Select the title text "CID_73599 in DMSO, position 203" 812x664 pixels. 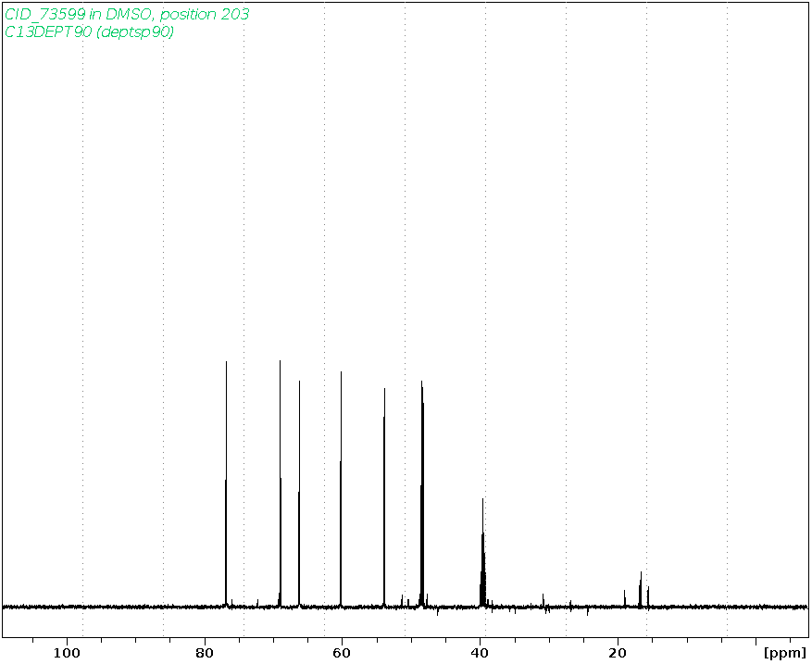pos(127,14)
